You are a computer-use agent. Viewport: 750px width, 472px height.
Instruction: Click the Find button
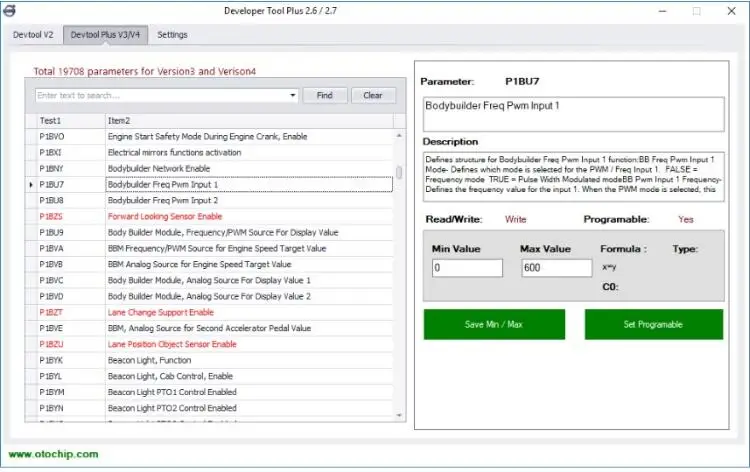tap(325, 96)
